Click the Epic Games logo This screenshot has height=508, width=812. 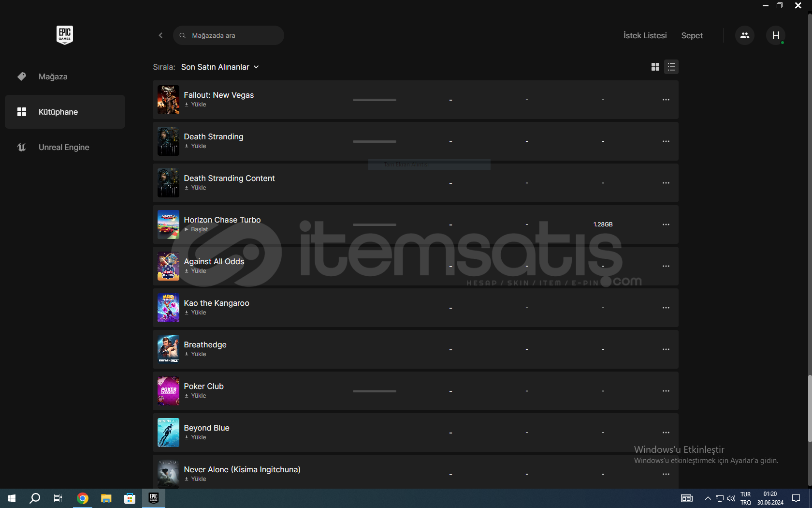65,35
